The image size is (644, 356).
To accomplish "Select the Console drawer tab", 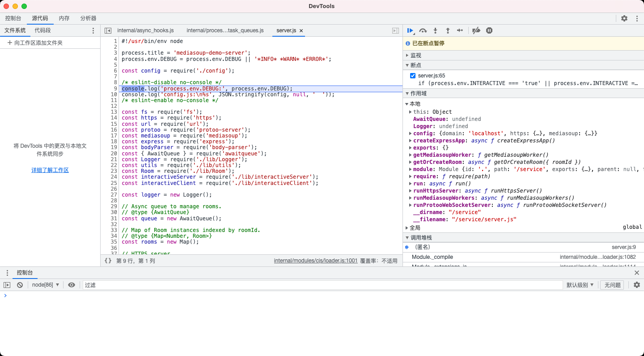I will click(25, 273).
